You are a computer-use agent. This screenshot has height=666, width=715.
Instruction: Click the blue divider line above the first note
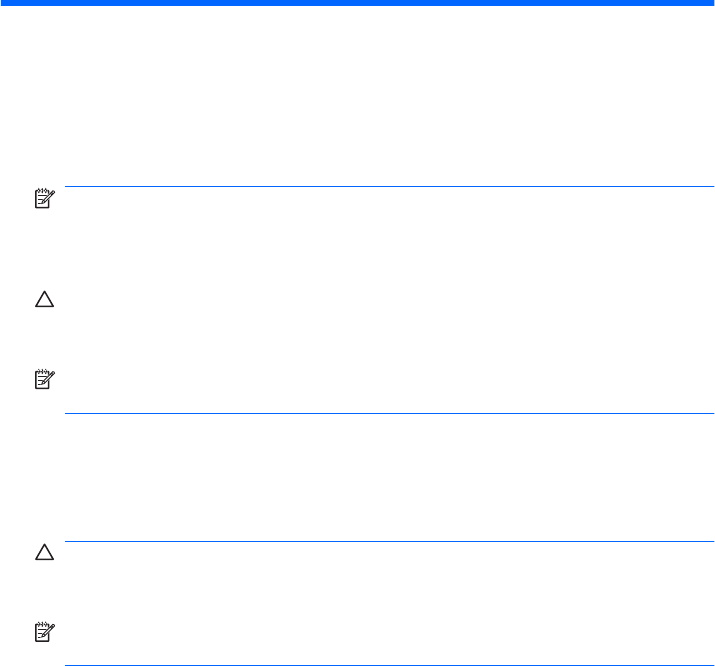tap(388, 187)
